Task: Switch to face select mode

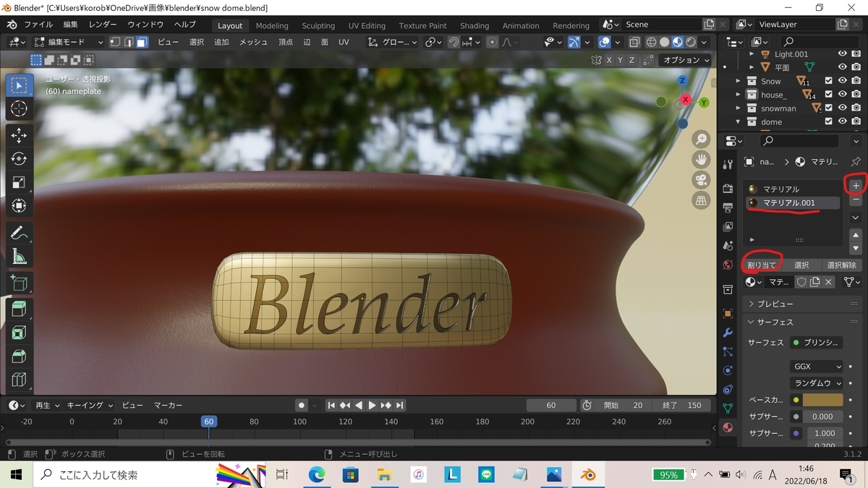Action: (x=142, y=42)
